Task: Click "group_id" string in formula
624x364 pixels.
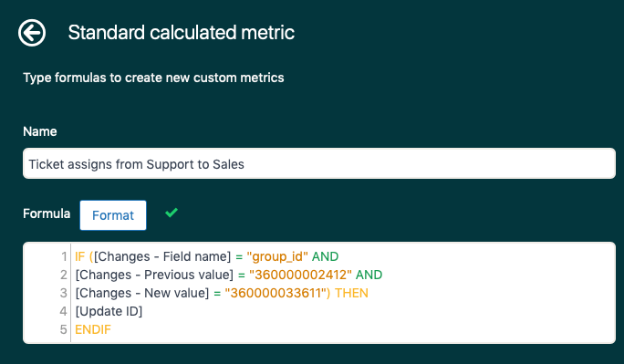Action: tap(277, 256)
